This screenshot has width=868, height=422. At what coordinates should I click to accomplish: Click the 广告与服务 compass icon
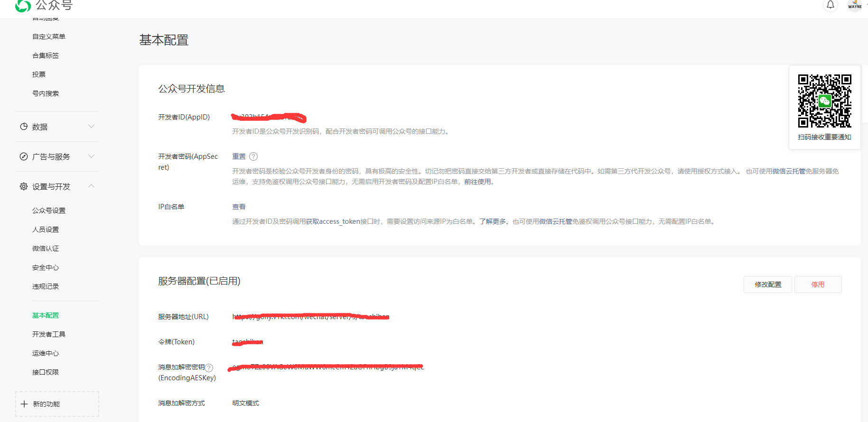[x=24, y=156]
